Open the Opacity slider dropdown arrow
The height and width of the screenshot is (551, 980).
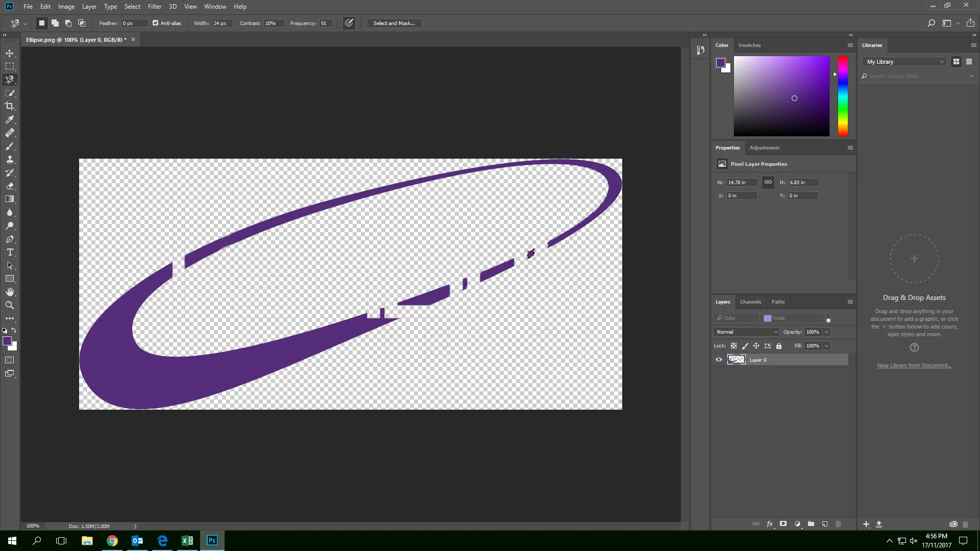826,332
